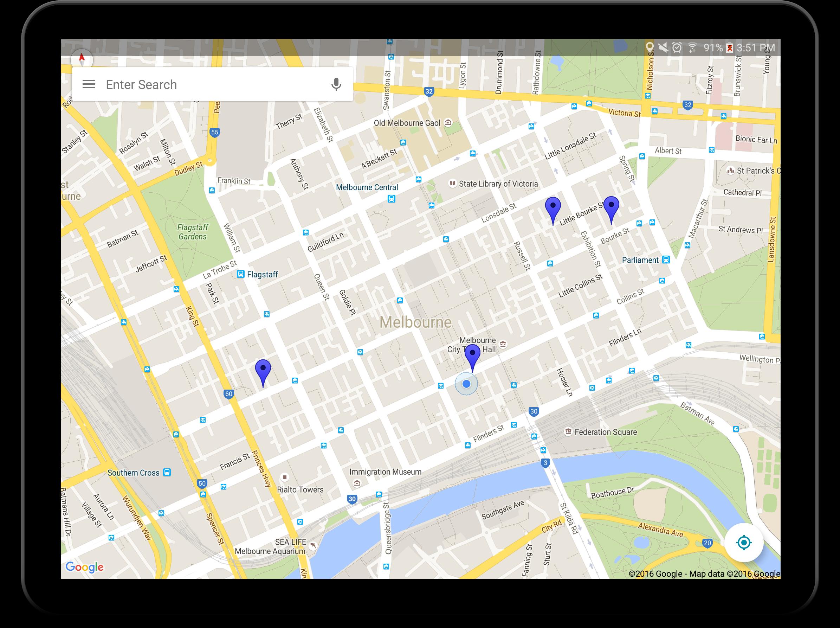Image resolution: width=840 pixels, height=628 pixels.
Task: Tap the Melbourne city label
Action: tap(415, 322)
